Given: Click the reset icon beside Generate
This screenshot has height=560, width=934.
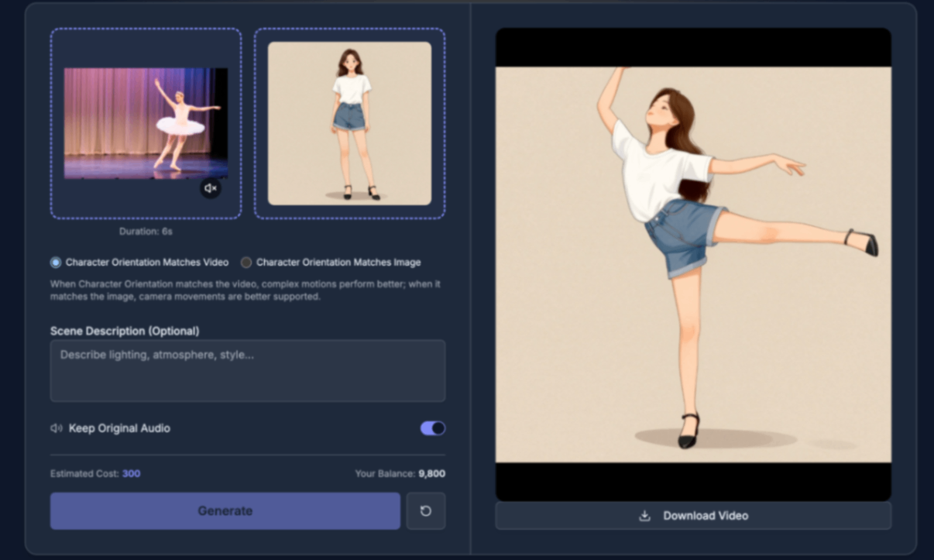Looking at the screenshot, I should click(x=425, y=511).
